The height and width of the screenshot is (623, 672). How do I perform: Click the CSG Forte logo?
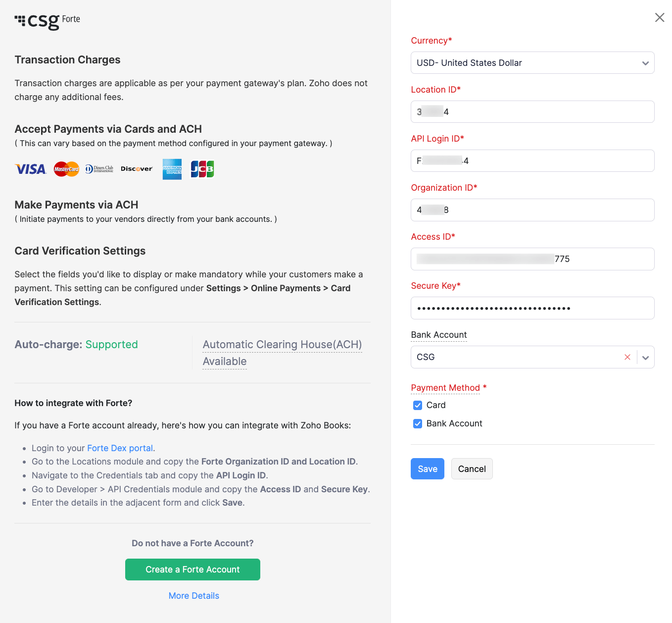pos(48,21)
